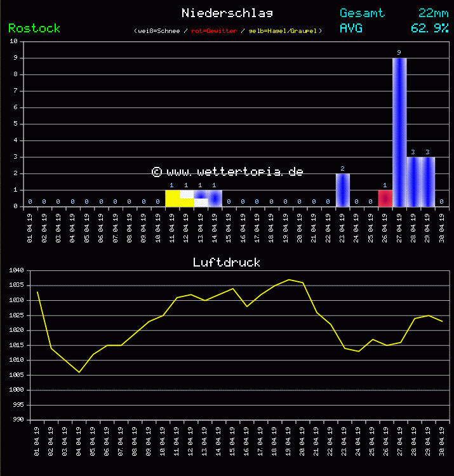Click the green Rostock station label
The width and height of the screenshot is (454, 476).
(x=34, y=29)
